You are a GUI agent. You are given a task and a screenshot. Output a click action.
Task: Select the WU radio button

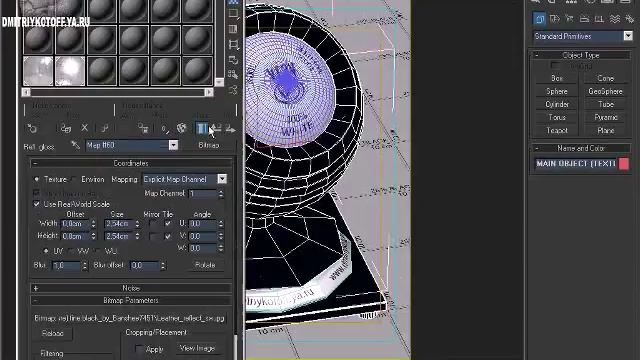pyautogui.click(x=98, y=251)
